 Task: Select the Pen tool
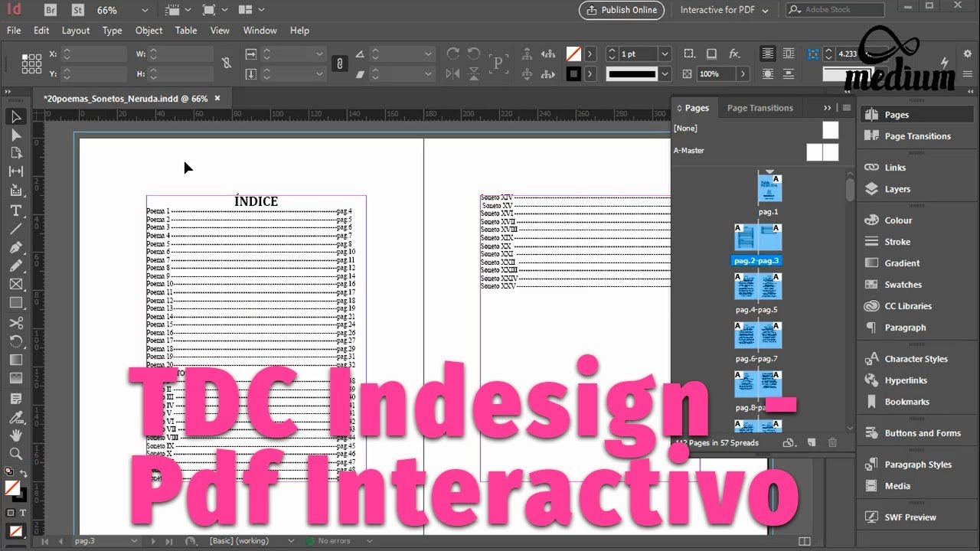(15, 247)
